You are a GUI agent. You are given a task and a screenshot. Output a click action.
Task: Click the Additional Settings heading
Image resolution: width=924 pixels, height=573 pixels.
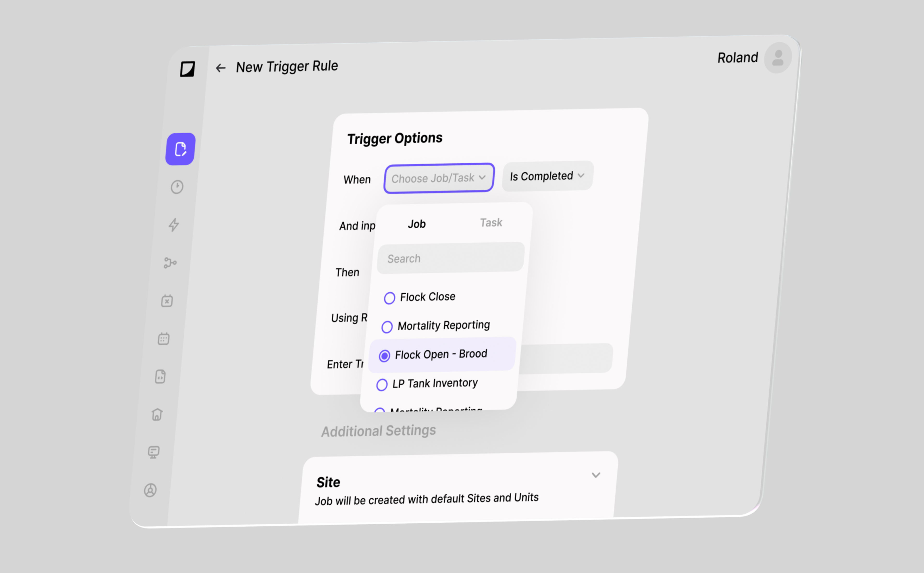click(x=379, y=431)
